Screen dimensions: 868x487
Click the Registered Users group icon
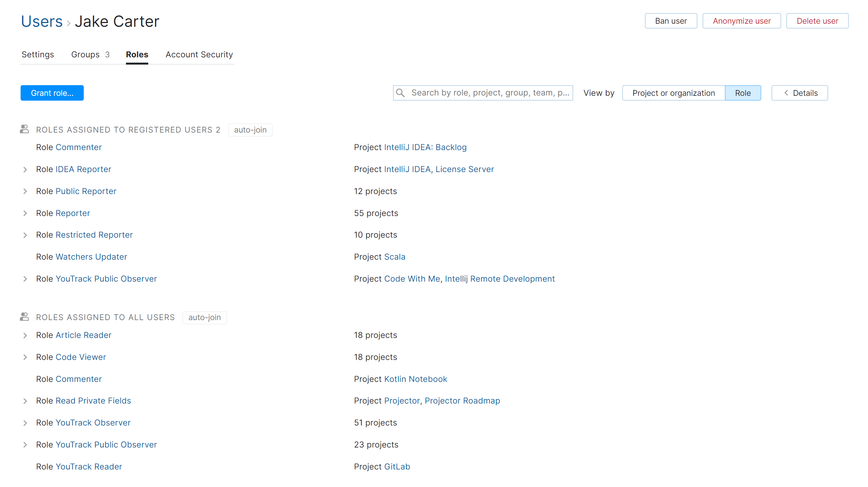24,129
